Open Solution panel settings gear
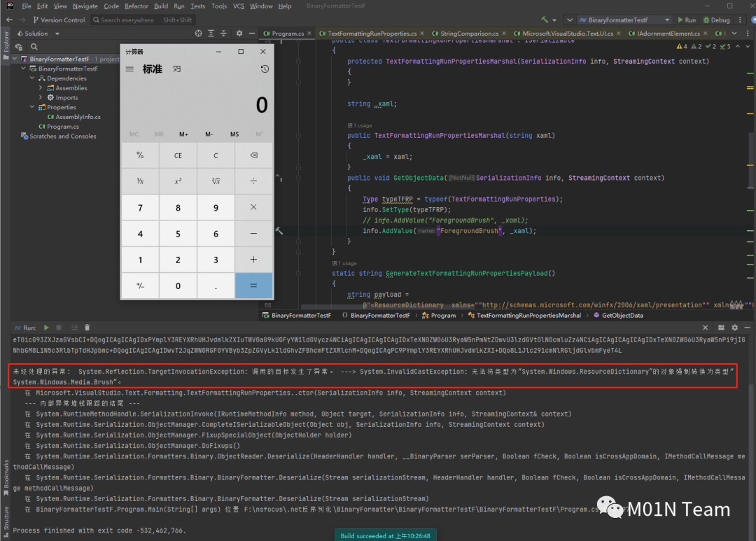The width and height of the screenshot is (756, 541). (239, 34)
